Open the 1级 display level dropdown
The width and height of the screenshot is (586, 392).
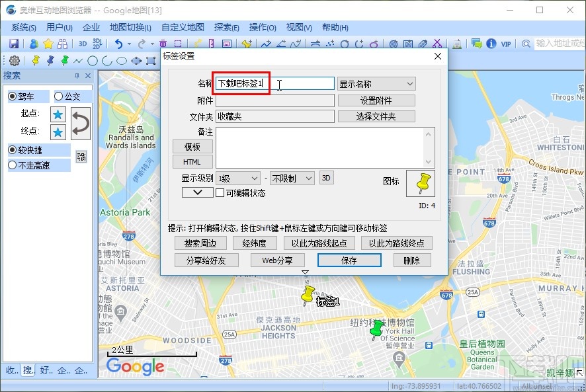click(238, 178)
